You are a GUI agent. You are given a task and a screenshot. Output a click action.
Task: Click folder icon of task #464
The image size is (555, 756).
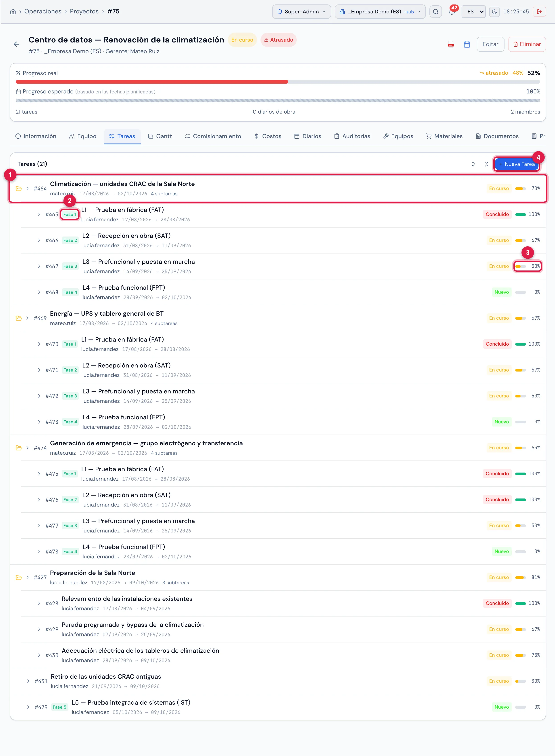(x=19, y=189)
